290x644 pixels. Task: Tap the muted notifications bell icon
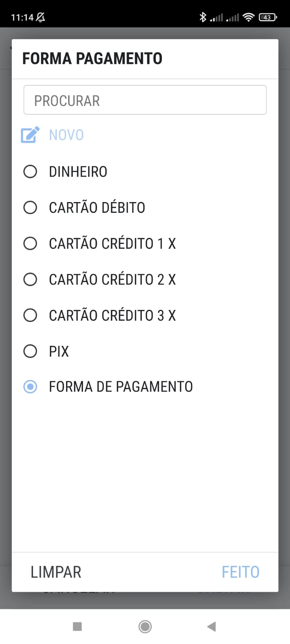(41, 17)
